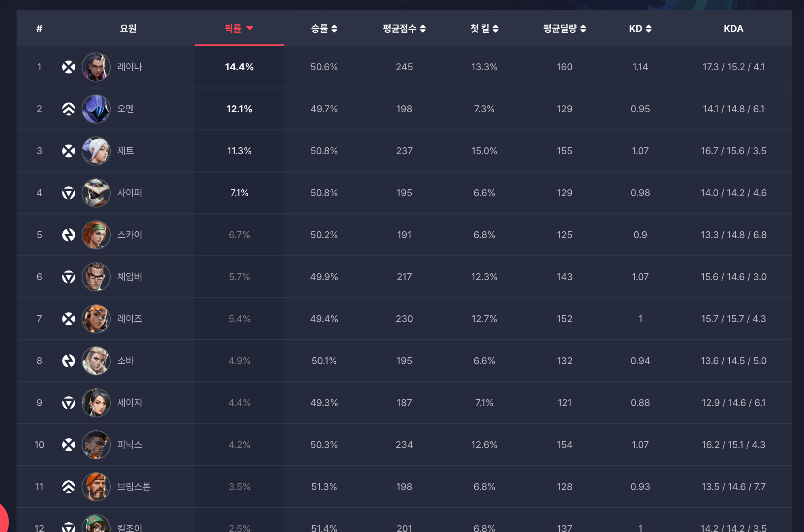
Task: Click the controller role icon beside 브림스톤
Action: tap(69, 487)
